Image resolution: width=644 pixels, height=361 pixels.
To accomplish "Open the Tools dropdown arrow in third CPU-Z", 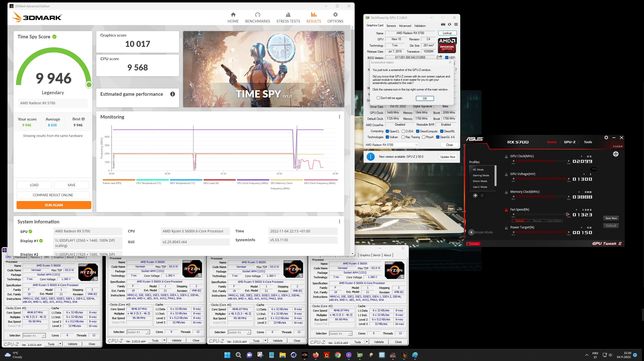I will point(265,341).
